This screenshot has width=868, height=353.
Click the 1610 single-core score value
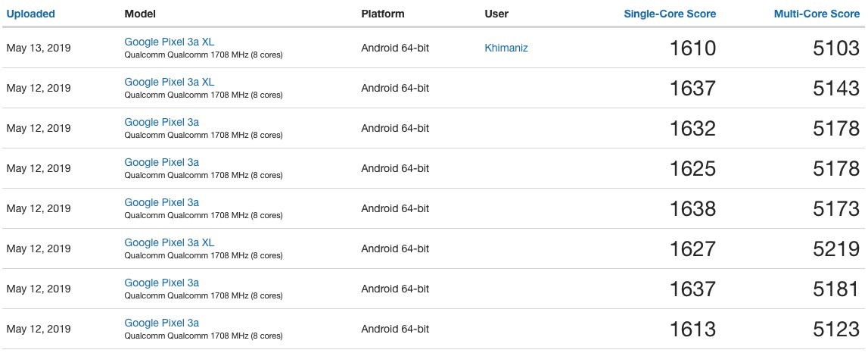click(x=693, y=48)
